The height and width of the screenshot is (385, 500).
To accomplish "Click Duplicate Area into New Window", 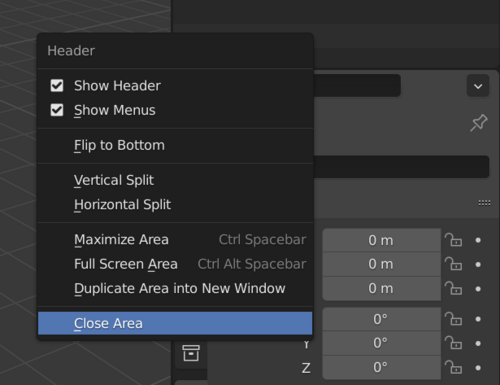I will tap(175, 288).
